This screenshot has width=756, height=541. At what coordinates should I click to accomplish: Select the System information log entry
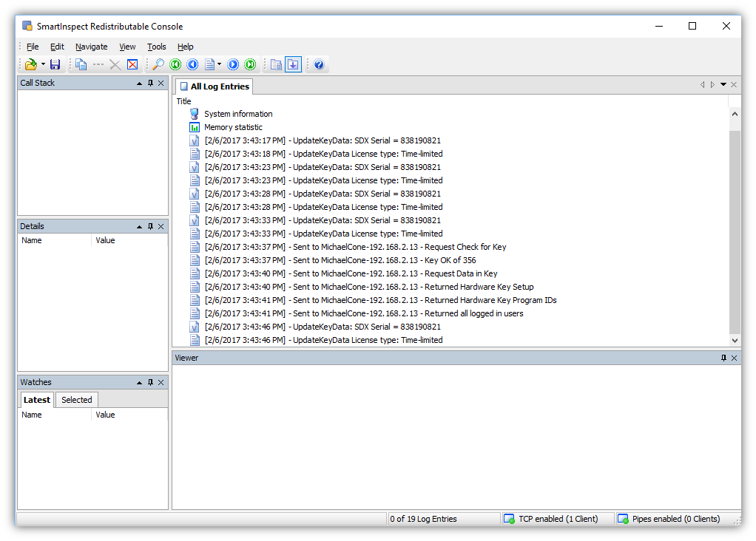(x=238, y=114)
